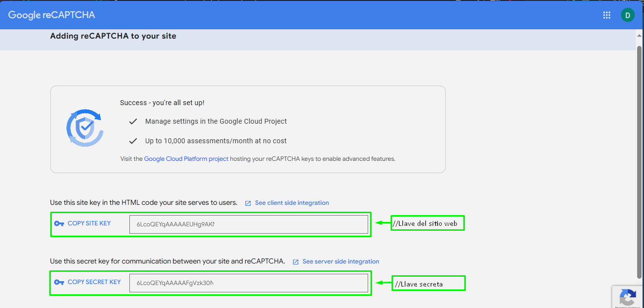The height and width of the screenshot is (308, 644).
Task: Click external-link icon before server side integration
Action: pyautogui.click(x=295, y=262)
